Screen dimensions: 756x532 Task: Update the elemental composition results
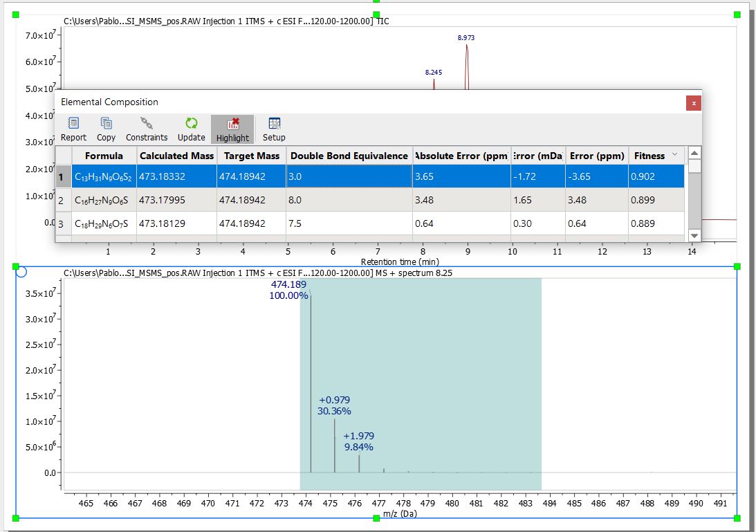pyautogui.click(x=192, y=129)
